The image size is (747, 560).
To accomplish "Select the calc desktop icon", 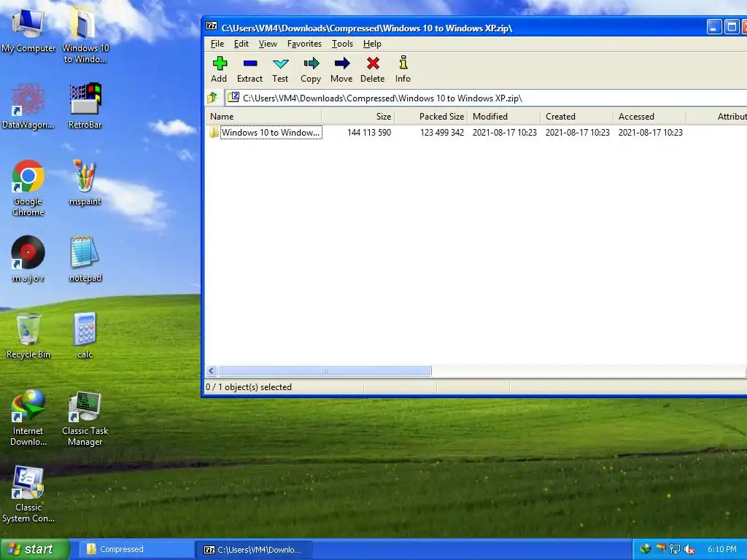I will click(x=85, y=335).
